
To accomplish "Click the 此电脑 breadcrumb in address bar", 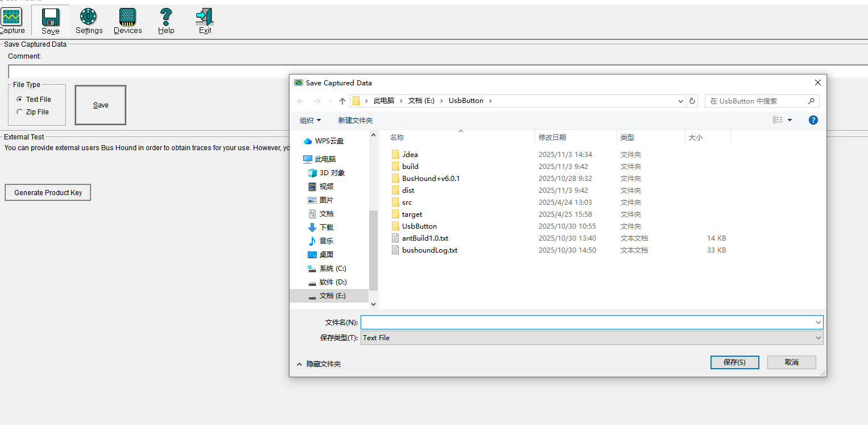I will (383, 101).
